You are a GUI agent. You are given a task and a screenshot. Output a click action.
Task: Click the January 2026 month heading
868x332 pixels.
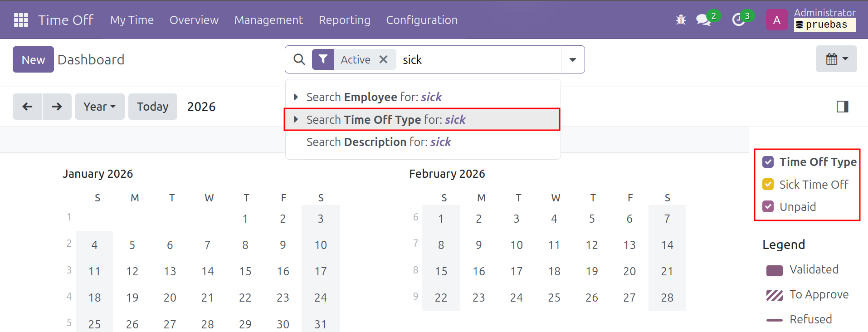(98, 174)
